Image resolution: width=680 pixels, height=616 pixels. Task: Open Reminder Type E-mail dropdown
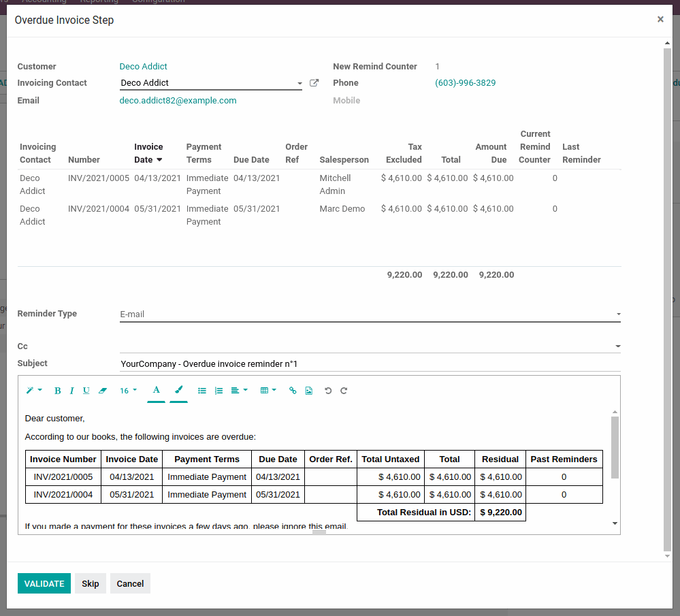point(370,314)
